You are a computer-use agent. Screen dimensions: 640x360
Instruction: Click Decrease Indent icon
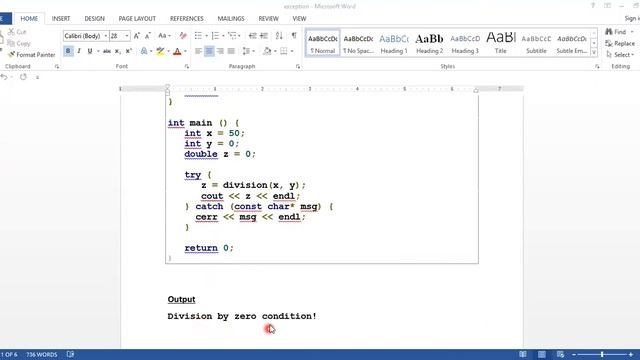pos(253,36)
